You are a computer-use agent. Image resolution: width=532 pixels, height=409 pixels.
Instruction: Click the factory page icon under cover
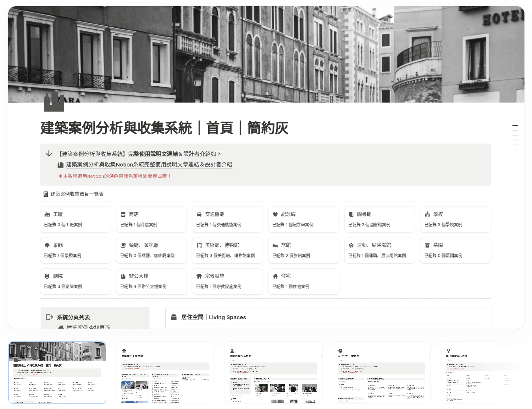pos(54,102)
